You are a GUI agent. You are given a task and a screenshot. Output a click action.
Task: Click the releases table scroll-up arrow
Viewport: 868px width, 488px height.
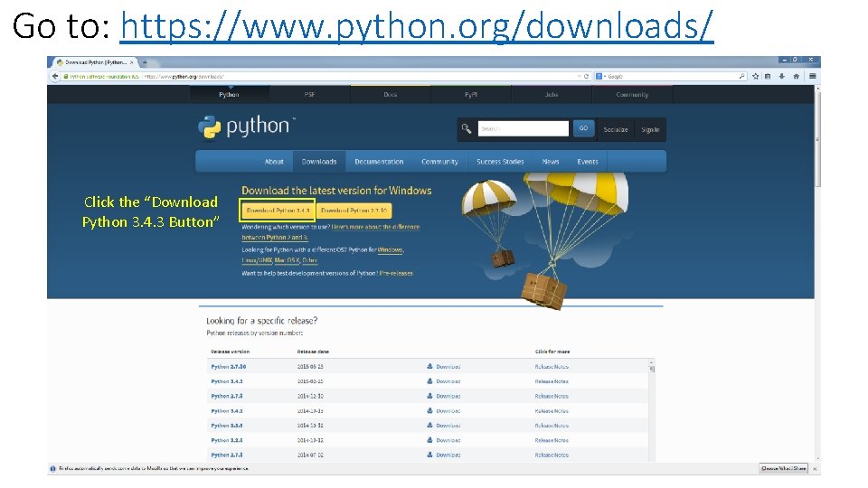pyautogui.click(x=652, y=362)
